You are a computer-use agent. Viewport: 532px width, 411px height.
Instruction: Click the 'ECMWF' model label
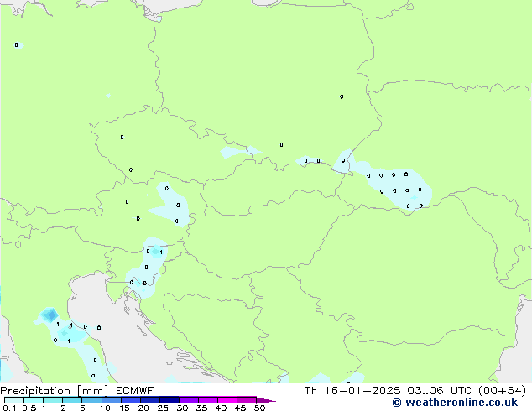click(135, 391)
